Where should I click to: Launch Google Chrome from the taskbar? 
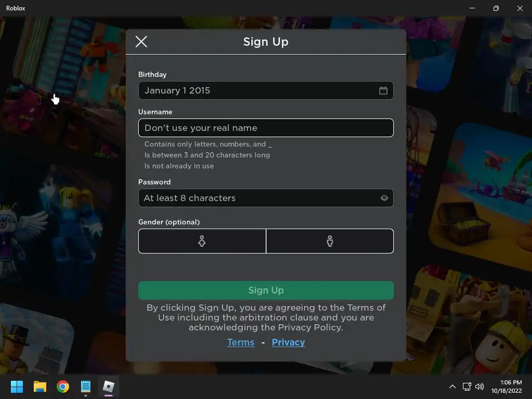click(x=63, y=387)
